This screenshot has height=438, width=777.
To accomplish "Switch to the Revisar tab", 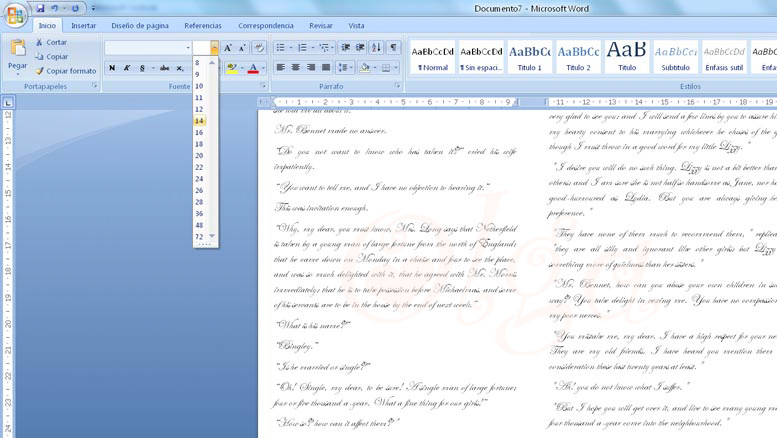I will point(321,26).
